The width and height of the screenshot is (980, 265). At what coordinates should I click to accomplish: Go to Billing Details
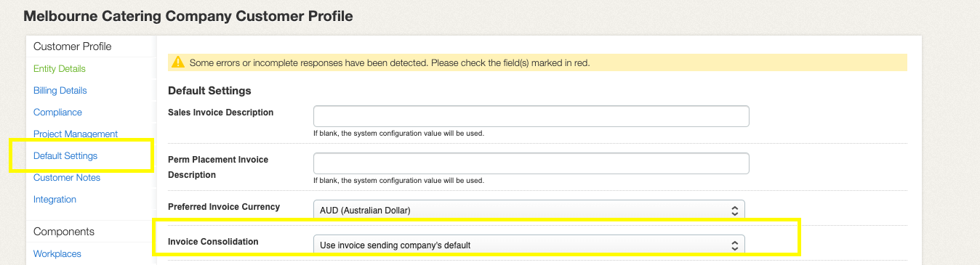pyautogui.click(x=60, y=90)
